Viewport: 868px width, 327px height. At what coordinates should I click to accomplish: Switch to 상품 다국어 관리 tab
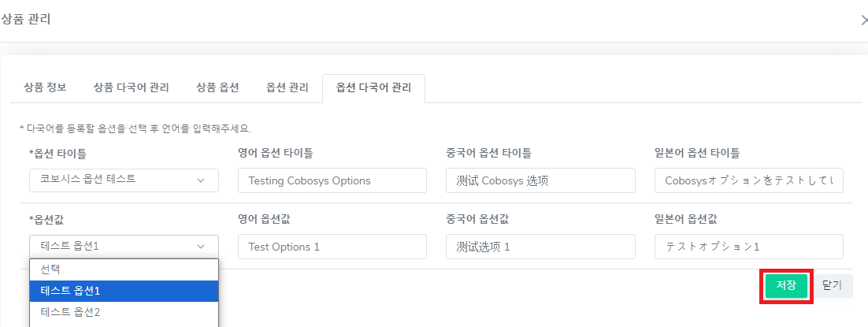131,87
